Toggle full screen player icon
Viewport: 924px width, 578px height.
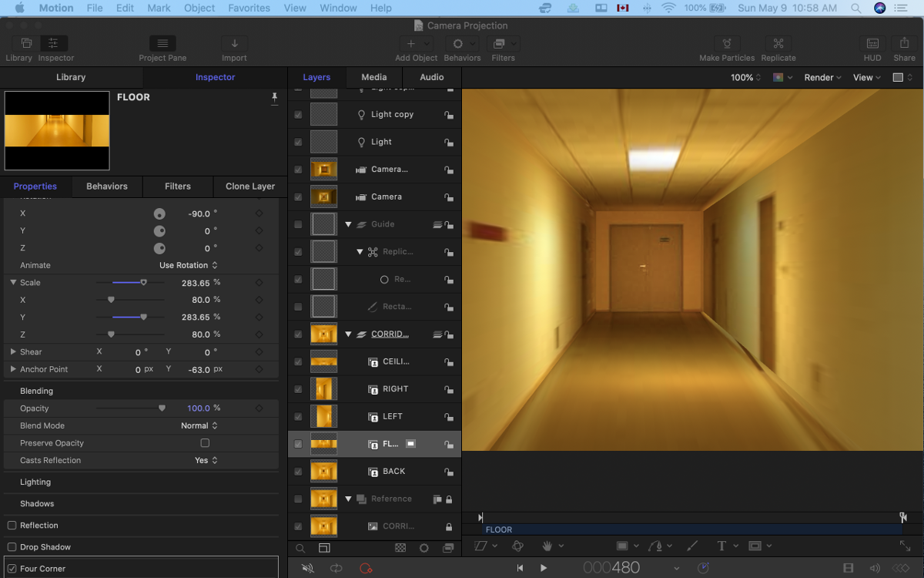coord(905,546)
